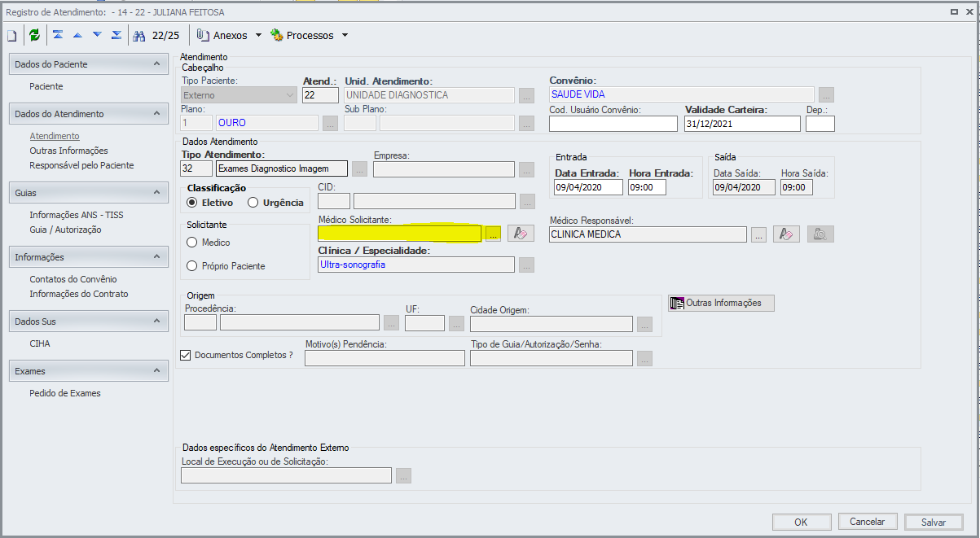
Task: Click eraser icon beside Médico Solicitante
Action: point(520,234)
